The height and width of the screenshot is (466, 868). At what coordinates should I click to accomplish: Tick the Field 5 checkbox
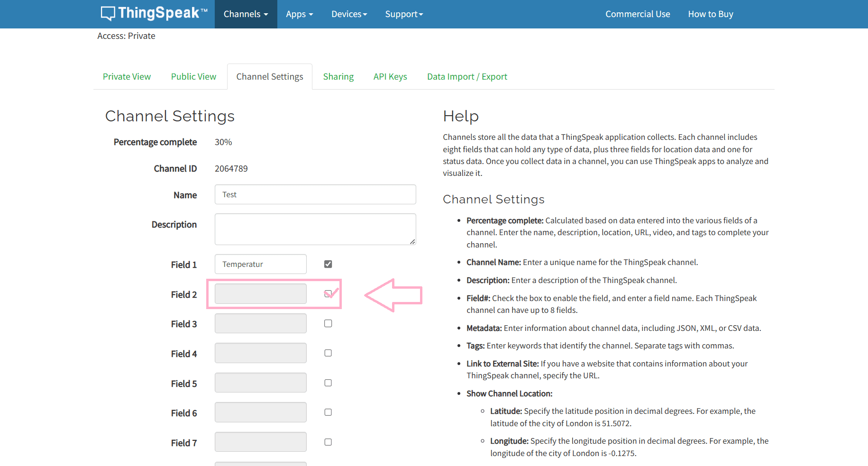(x=328, y=383)
